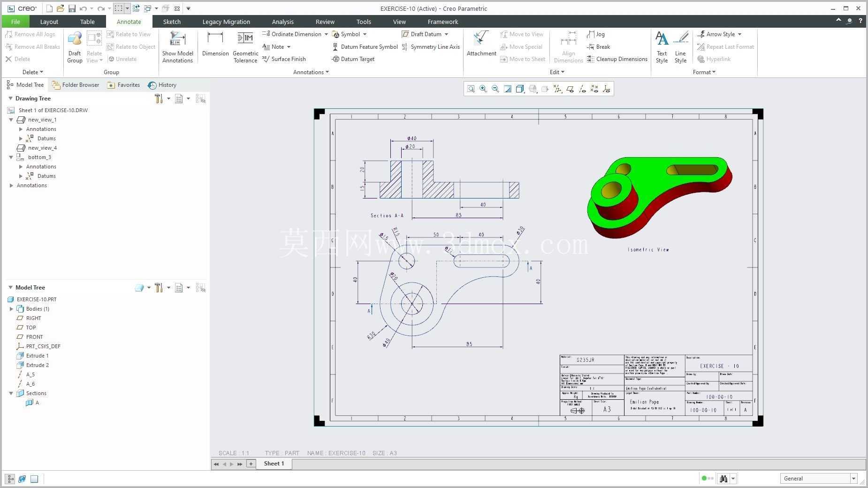Toggle model tree display icon in status bar

point(10,479)
